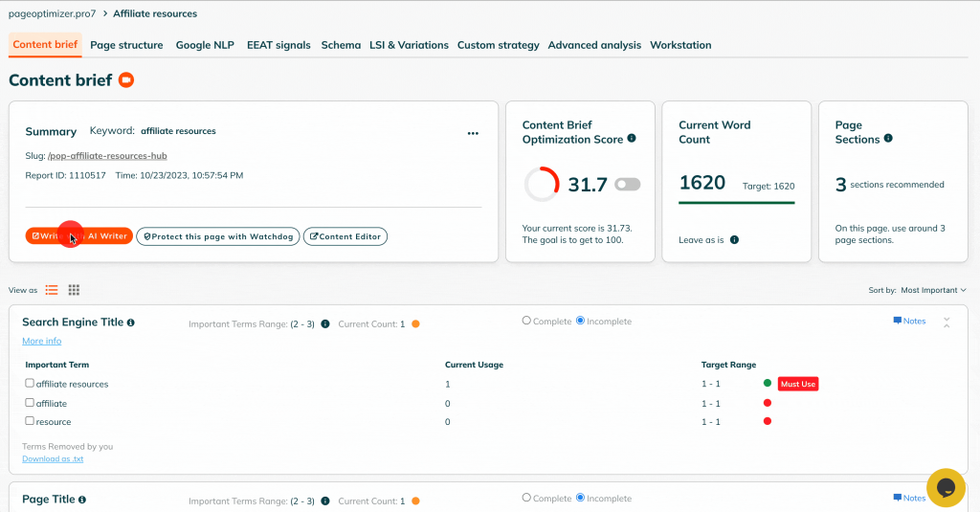980x512 pixels.
Task: Open Notes for Page Title section
Action: tap(909, 498)
